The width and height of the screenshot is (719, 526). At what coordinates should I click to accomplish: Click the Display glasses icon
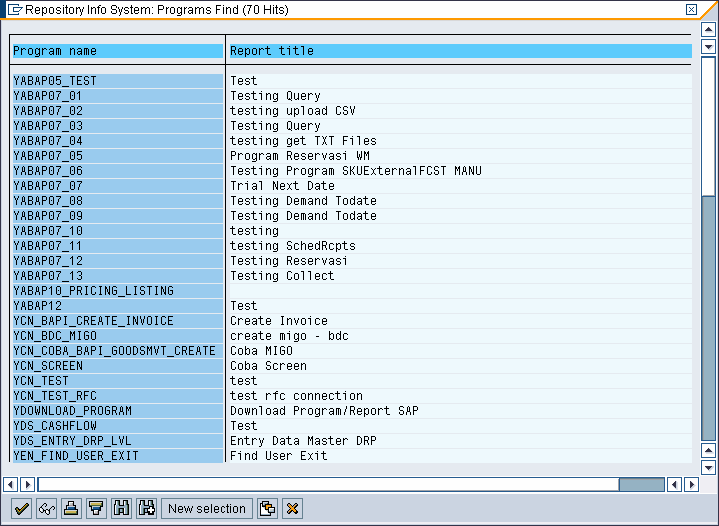point(46,509)
